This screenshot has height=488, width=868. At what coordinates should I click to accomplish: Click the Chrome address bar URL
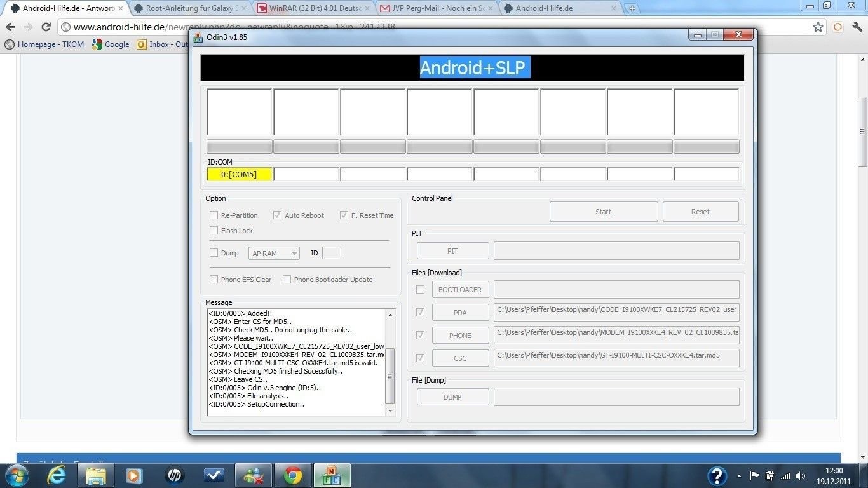click(x=234, y=27)
